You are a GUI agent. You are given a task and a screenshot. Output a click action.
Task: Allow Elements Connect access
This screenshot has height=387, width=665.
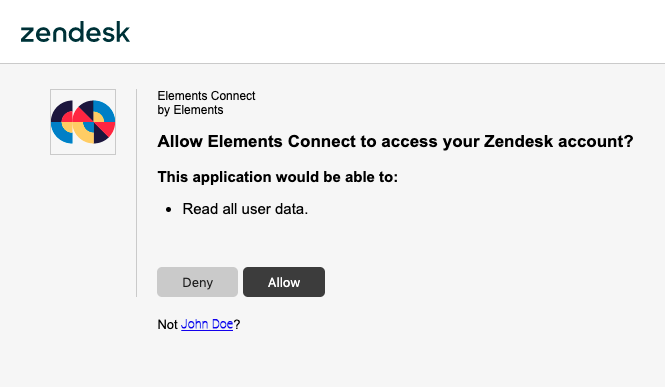pyautogui.click(x=284, y=282)
